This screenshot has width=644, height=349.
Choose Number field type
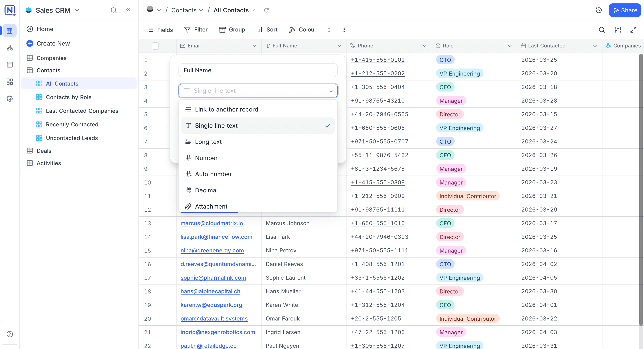(x=258, y=158)
